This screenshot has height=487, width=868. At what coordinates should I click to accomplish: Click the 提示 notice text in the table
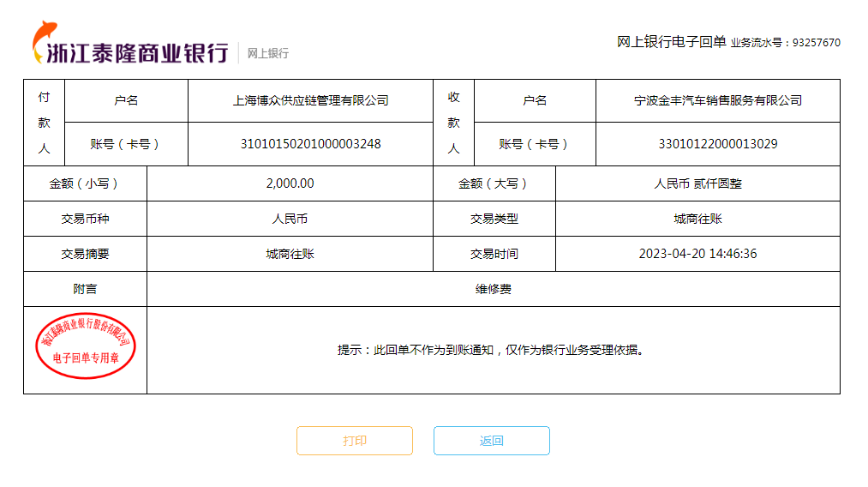coord(490,350)
